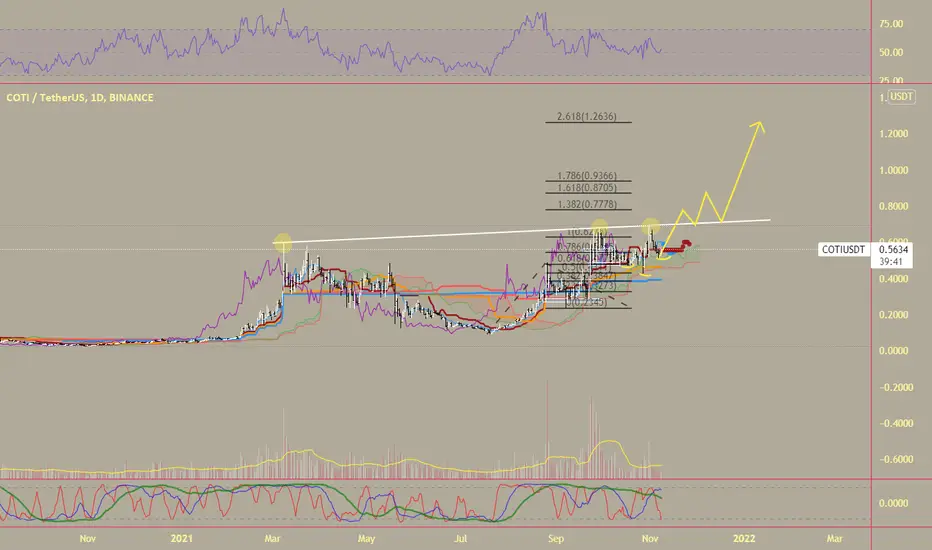This screenshot has width=932, height=550.
Task: Click the Nov label preceding 2022
Action: [650, 538]
